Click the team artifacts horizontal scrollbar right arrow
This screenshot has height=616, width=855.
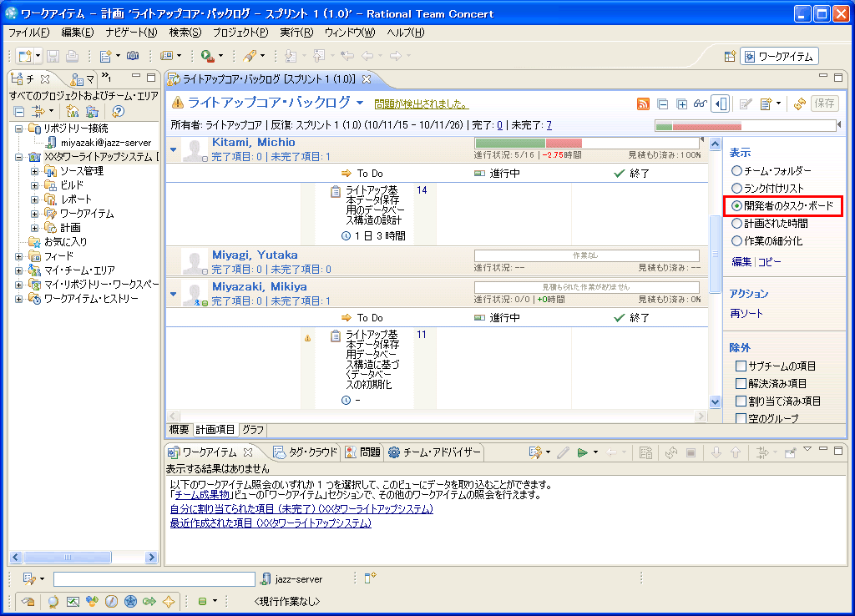click(x=152, y=557)
